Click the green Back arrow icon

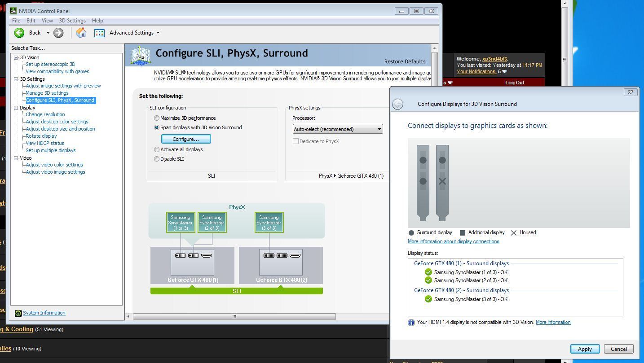[x=19, y=33]
